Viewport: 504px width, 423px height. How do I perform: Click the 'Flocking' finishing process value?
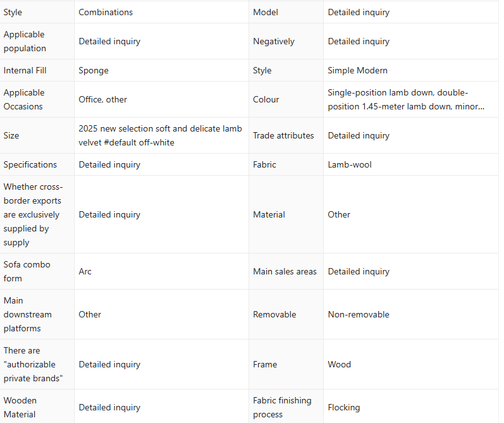[x=343, y=407]
